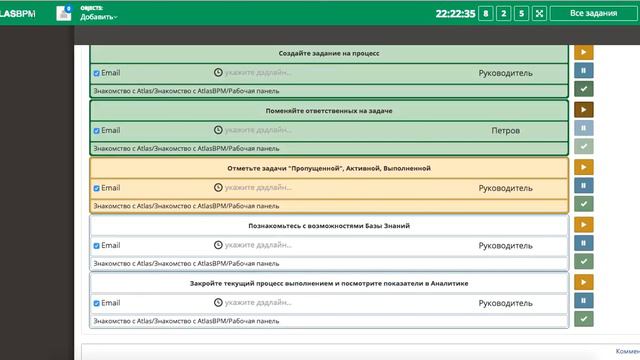Set deadline field for 'Отметьте задачи Пропущенной'
The image size is (640, 360).
258,188
